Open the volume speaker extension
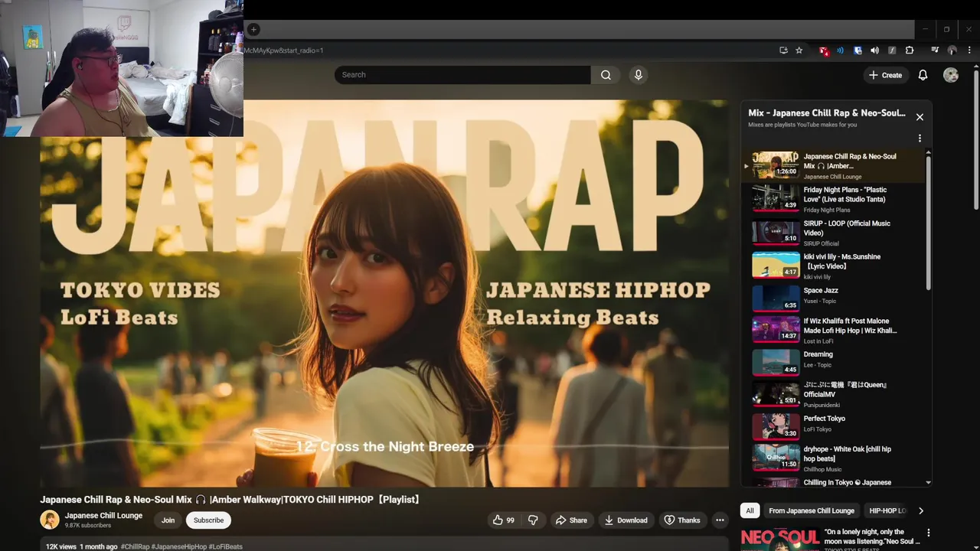The image size is (980, 551). [874, 51]
